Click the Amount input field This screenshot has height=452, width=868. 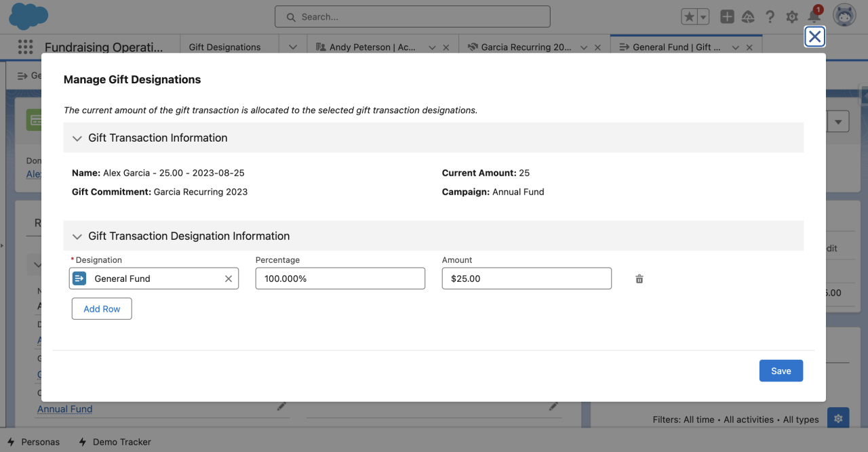(527, 279)
